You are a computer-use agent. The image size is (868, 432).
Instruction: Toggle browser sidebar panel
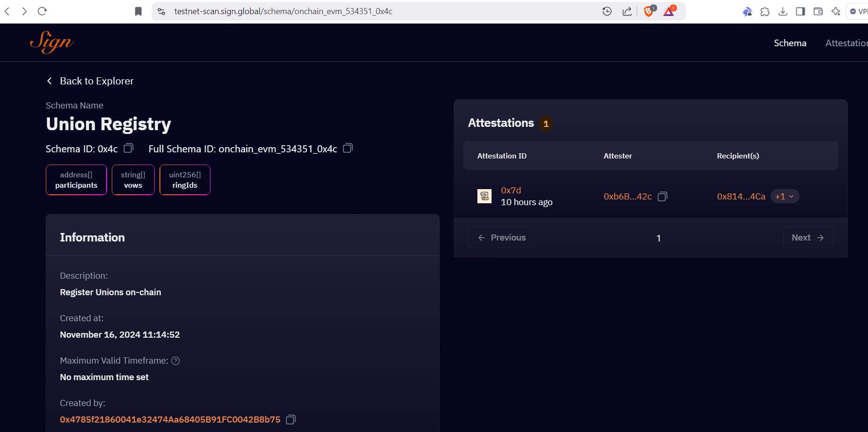[801, 11]
